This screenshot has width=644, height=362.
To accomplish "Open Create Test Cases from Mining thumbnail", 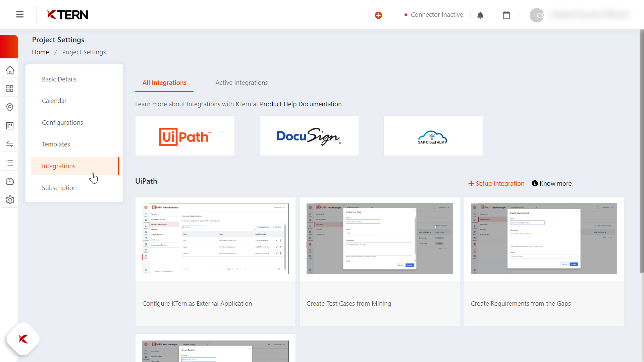I will tap(380, 239).
